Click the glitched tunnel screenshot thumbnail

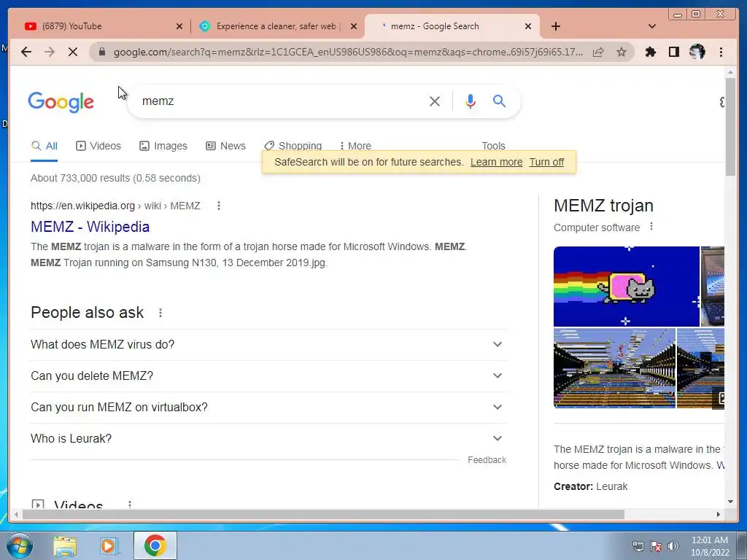click(x=614, y=368)
